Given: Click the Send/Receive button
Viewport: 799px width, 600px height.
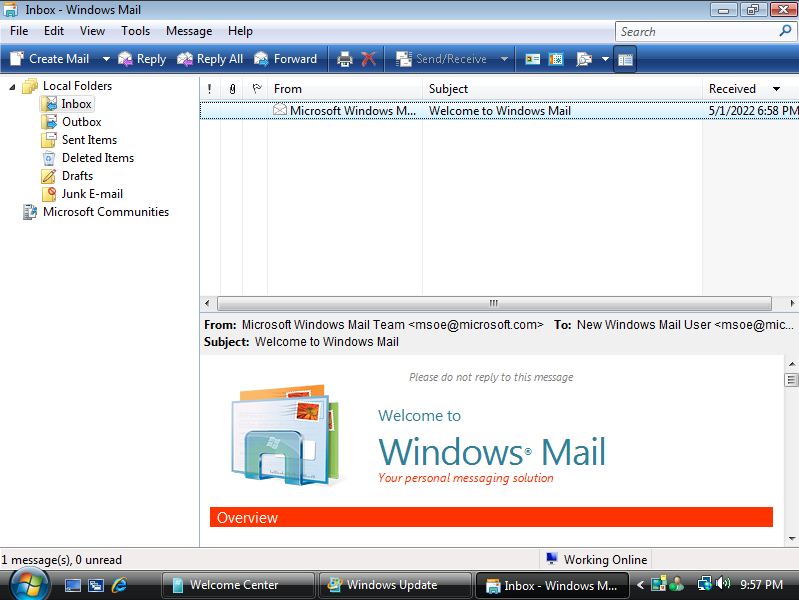Looking at the screenshot, I should click(441, 59).
